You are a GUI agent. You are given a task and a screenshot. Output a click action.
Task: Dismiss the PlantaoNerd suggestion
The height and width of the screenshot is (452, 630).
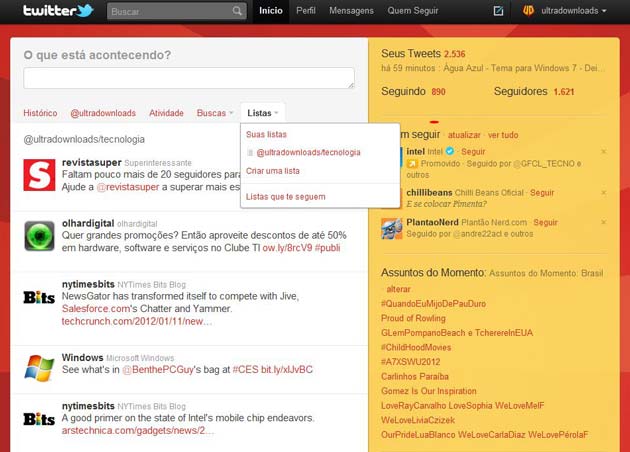click(x=603, y=222)
